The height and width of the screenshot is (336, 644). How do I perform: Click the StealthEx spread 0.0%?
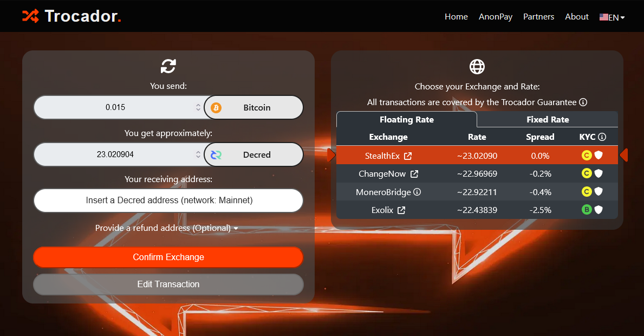[540, 156]
